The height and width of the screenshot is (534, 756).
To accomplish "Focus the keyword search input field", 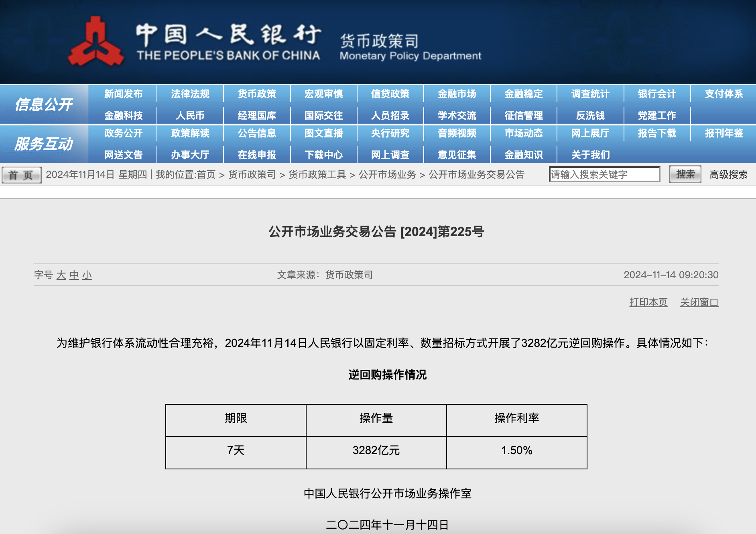I will click(604, 175).
